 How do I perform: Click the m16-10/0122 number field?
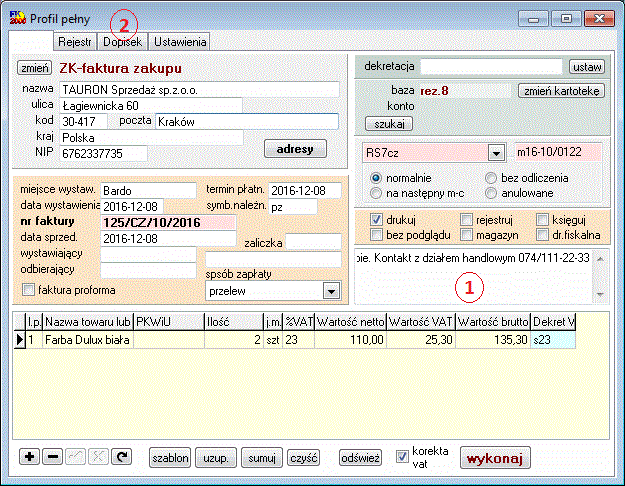(558, 152)
